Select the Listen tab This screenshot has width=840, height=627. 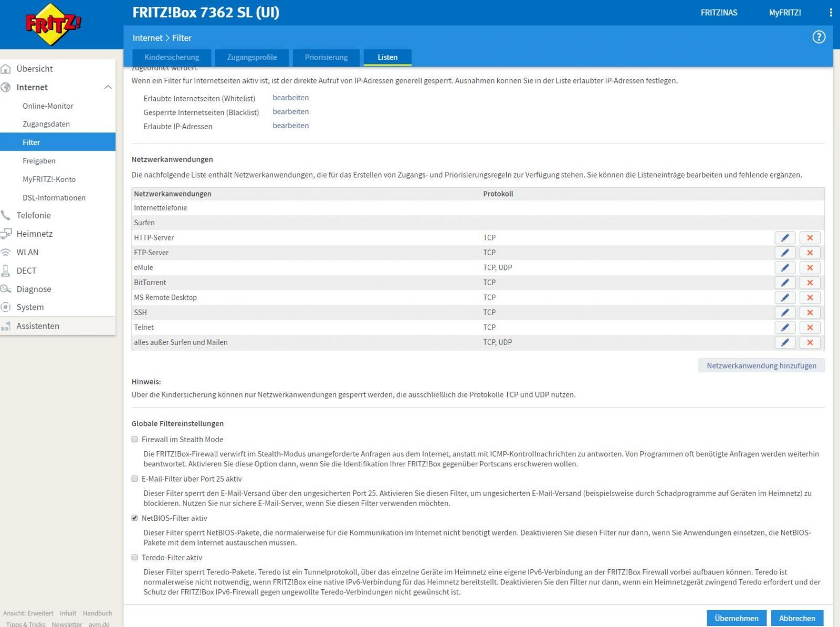tap(387, 57)
